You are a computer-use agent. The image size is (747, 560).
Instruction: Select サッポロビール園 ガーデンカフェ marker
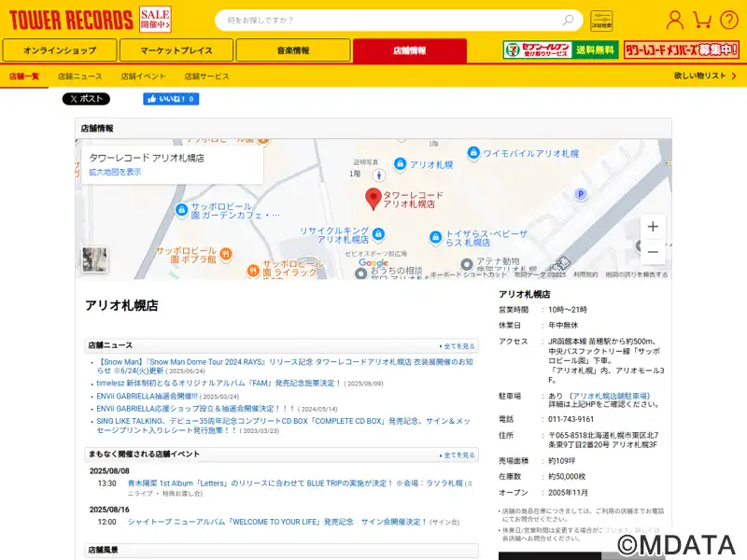(181, 209)
